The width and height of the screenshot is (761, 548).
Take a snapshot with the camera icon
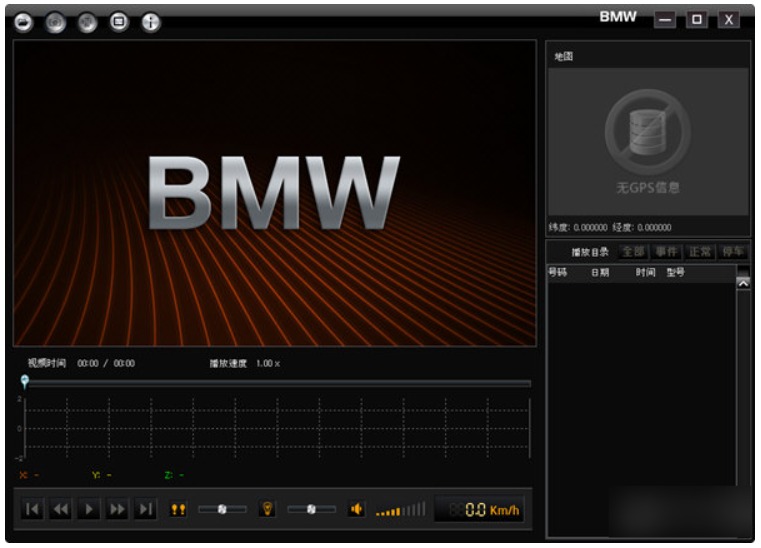55,22
